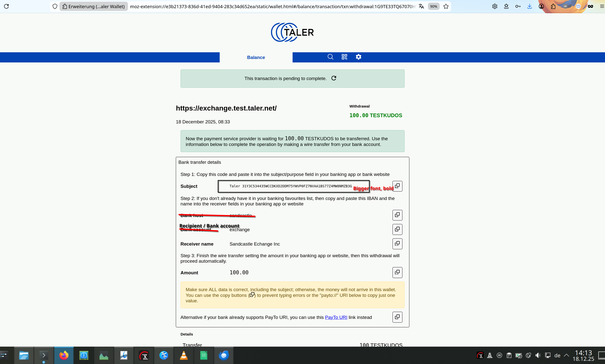This screenshot has width=605, height=364.
Task: Switch to the Balance tab
Action: coord(256,57)
